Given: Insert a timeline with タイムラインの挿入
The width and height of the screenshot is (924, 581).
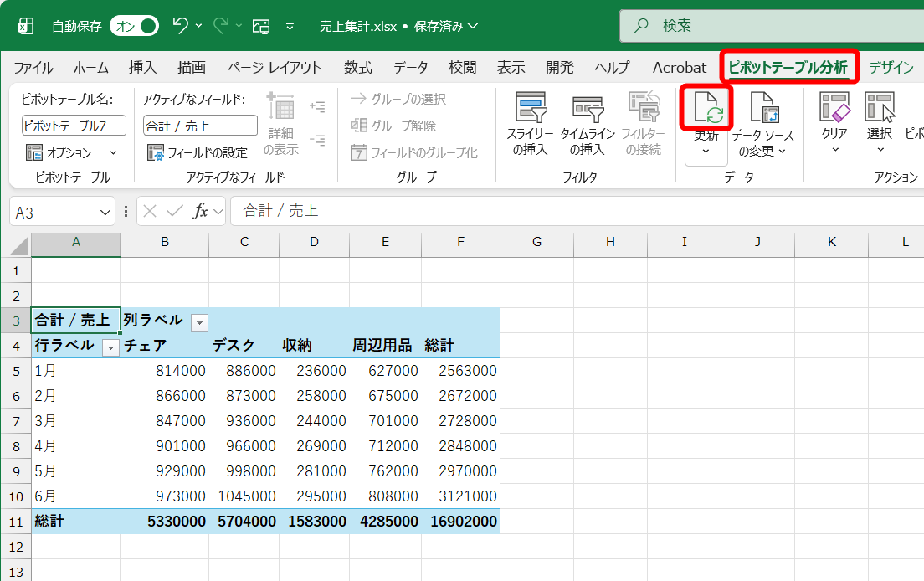Looking at the screenshot, I should [x=588, y=125].
